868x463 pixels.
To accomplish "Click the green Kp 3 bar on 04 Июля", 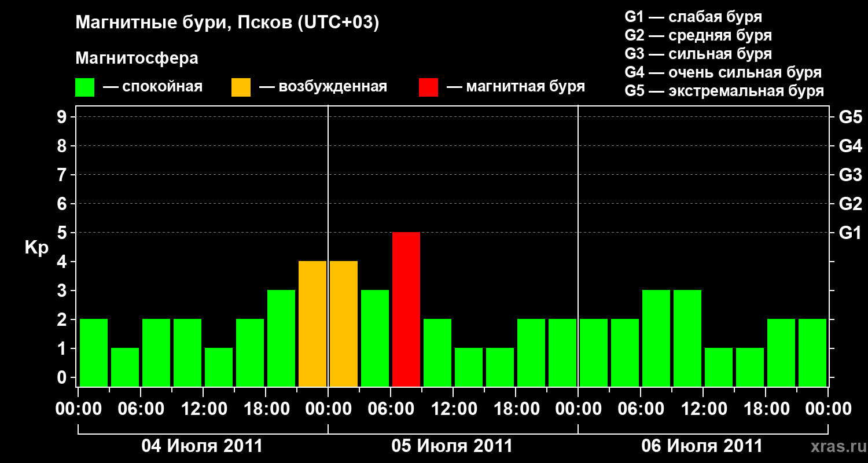I will (x=281, y=338).
